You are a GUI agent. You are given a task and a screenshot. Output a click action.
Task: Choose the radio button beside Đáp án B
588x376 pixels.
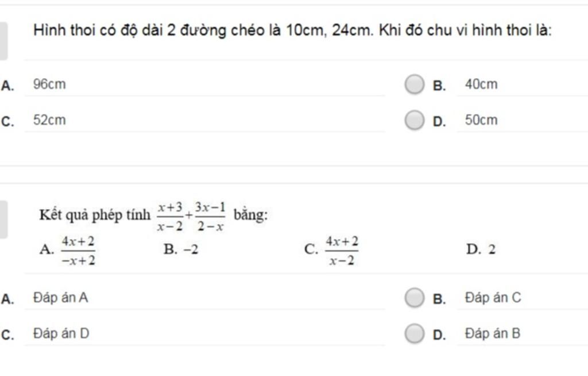point(413,334)
